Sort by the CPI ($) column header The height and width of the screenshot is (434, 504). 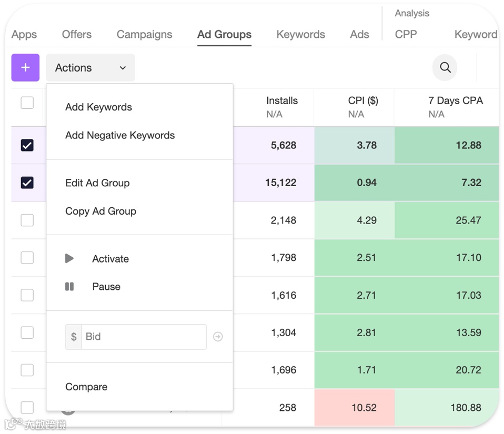point(363,100)
